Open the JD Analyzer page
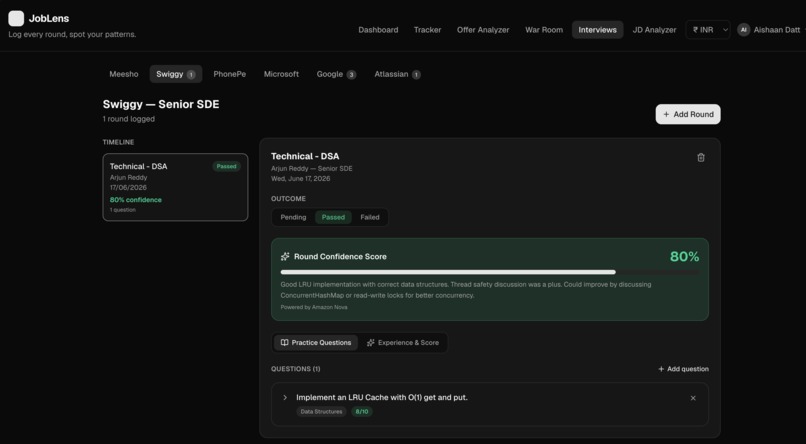 click(654, 30)
